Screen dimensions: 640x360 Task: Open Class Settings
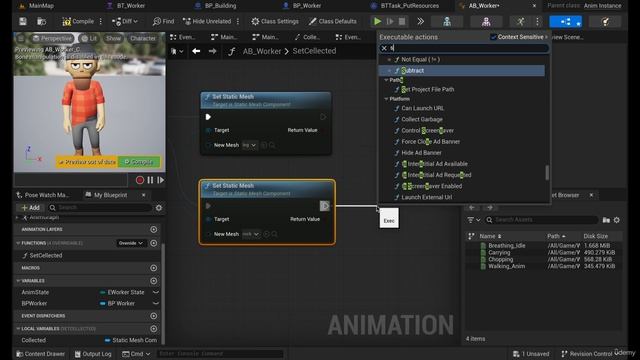pos(274,21)
